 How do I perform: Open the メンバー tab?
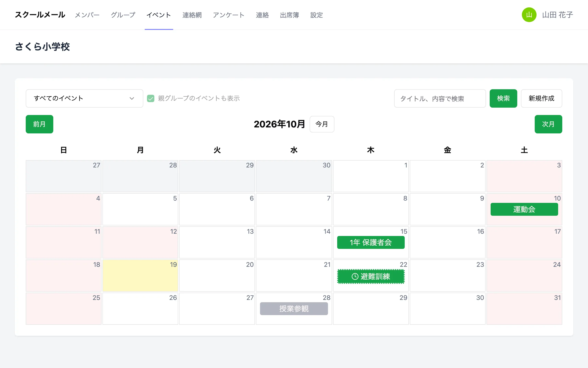tap(87, 15)
